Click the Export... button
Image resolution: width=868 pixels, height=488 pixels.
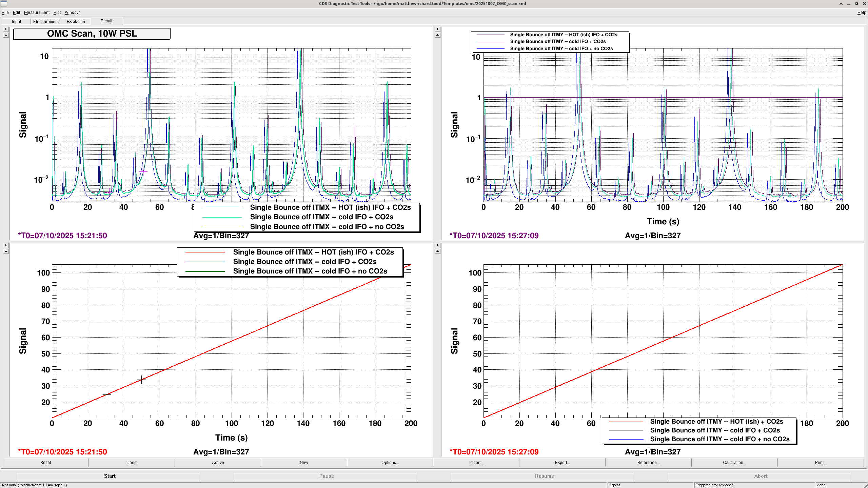coord(562,463)
